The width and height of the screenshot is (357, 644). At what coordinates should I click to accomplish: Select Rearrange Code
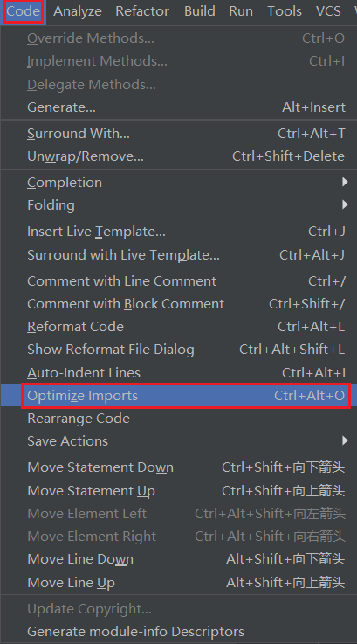click(x=178, y=418)
